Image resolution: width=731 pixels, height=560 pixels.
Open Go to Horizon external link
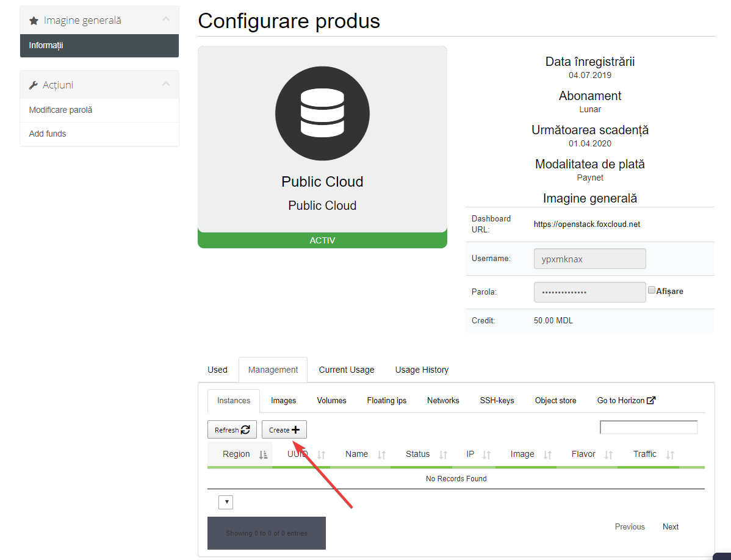point(626,401)
